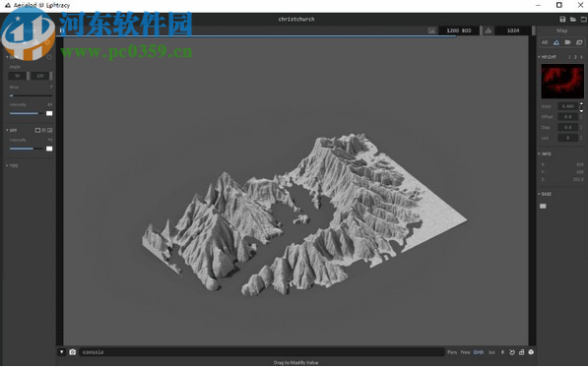Click the image size icon next to 1200 800
Viewport: 588px width, 369px height.
[x=432, y=31]
